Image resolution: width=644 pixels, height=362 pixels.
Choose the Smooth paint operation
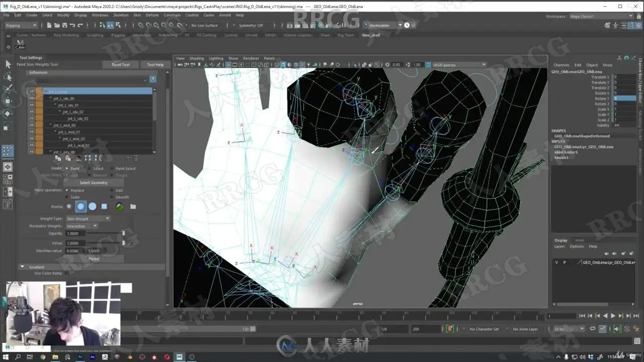click(x=111, y=197)
